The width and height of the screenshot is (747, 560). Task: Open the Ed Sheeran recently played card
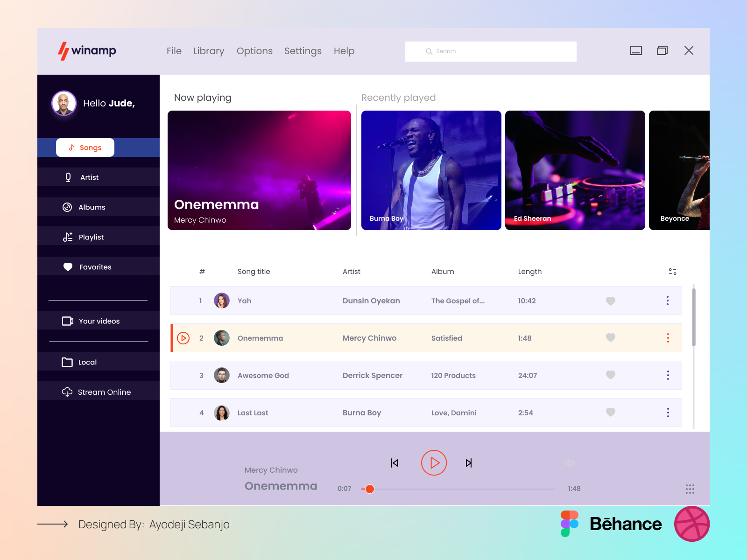[575, 170]
